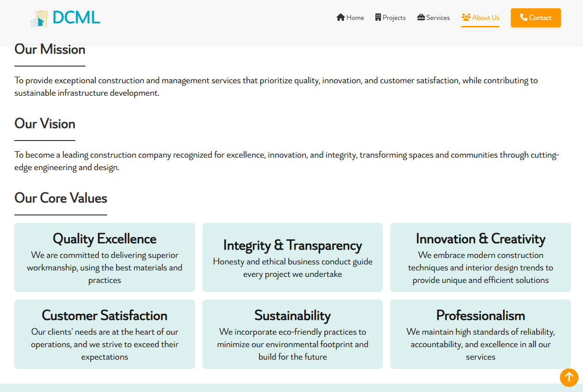Click the Customer Satisfaction card
The width and height of the screenshot is (583, 392).
click(104, 334)
